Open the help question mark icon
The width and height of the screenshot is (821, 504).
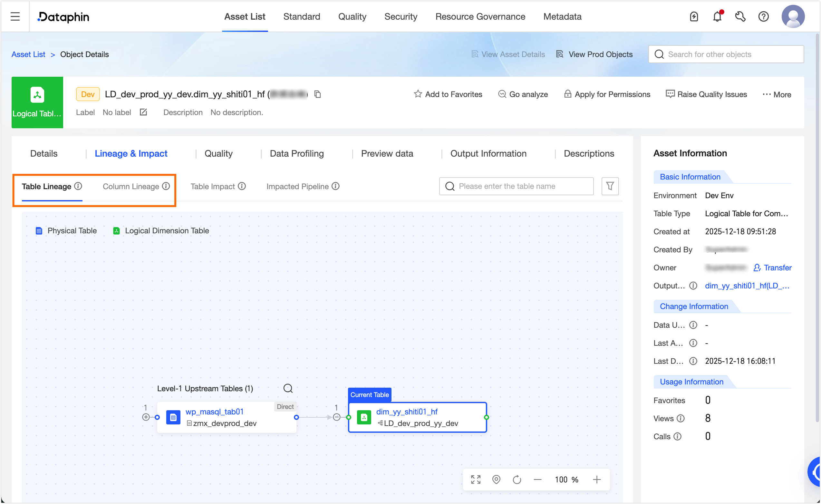(763, 16)
